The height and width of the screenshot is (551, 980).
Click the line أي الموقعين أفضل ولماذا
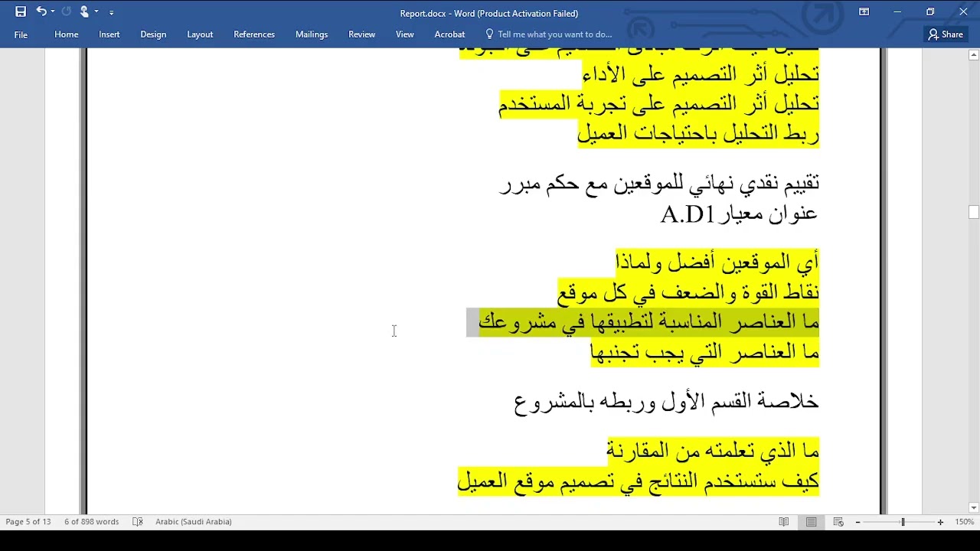coord(717,262)
